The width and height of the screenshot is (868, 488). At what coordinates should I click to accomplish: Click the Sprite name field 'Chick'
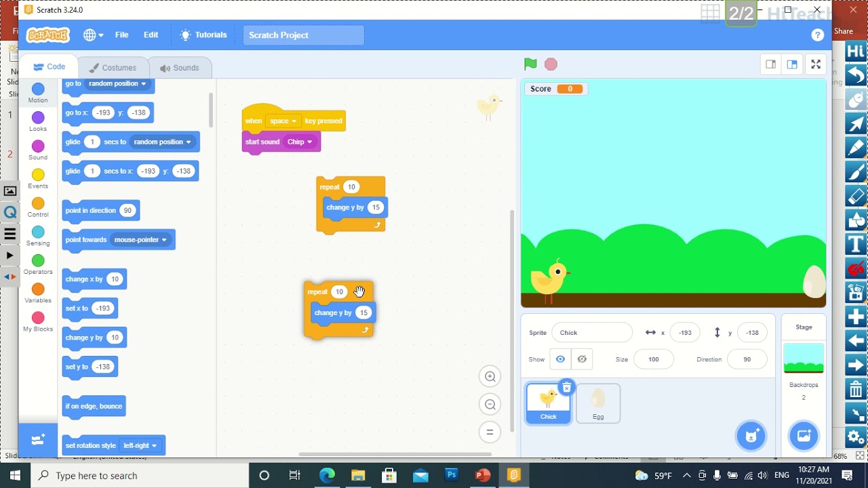[x=591, y=333]
